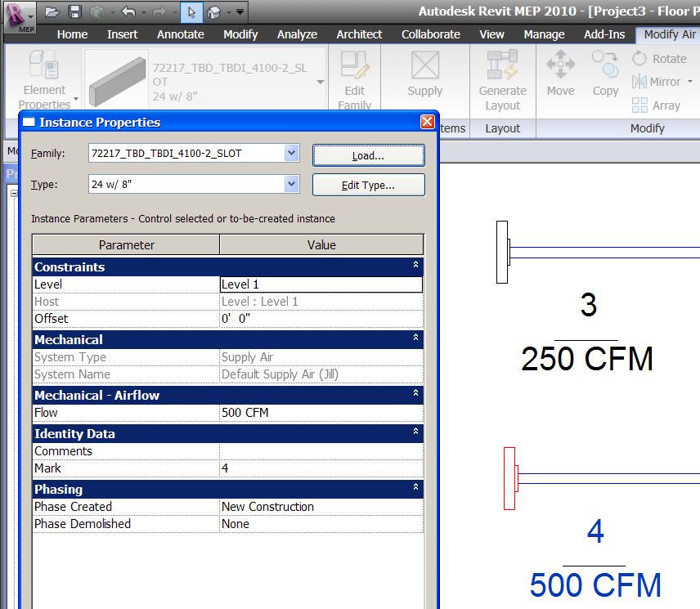Collapse the Mechanical - Airflow section
The image size is (700, 609).
(x=415, y=393)
